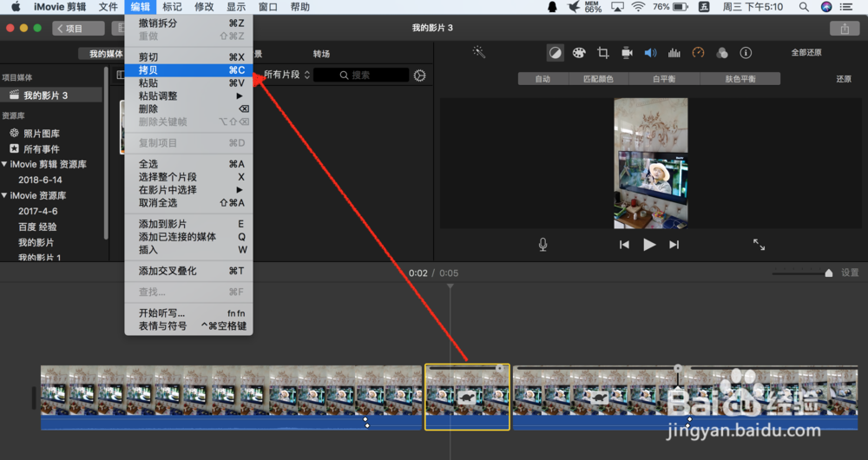
Task: Choose 删除 in the edit menu
Action: click(188, 109)
